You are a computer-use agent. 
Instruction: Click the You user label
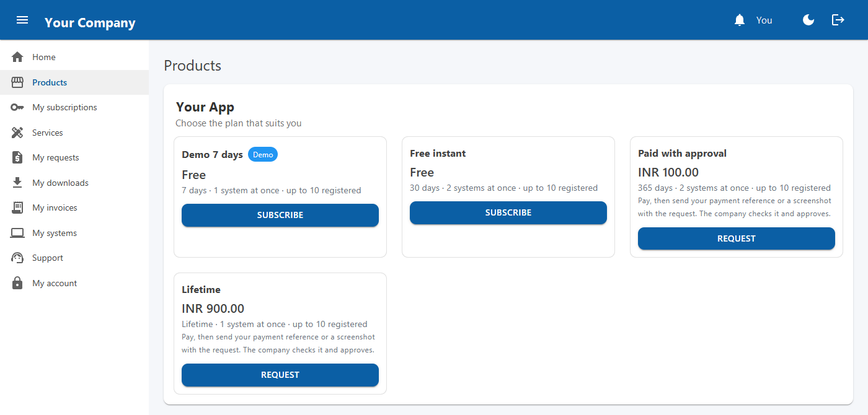(x=764, y=20)
